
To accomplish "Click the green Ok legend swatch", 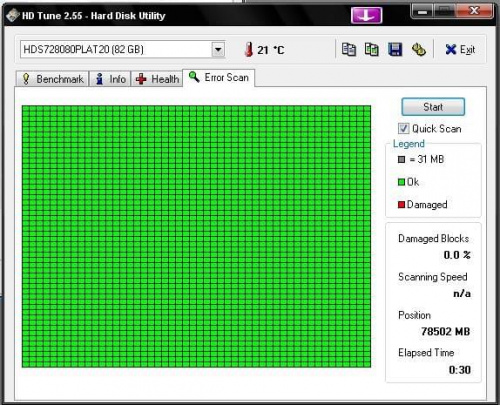I will (x=401, y=182).
